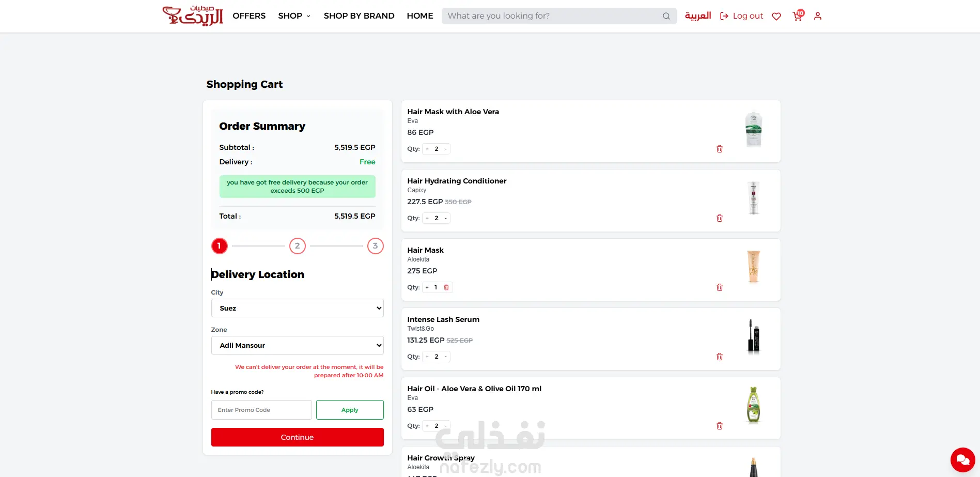Open the Aloekita Hair Mask product image

[754, 267]
